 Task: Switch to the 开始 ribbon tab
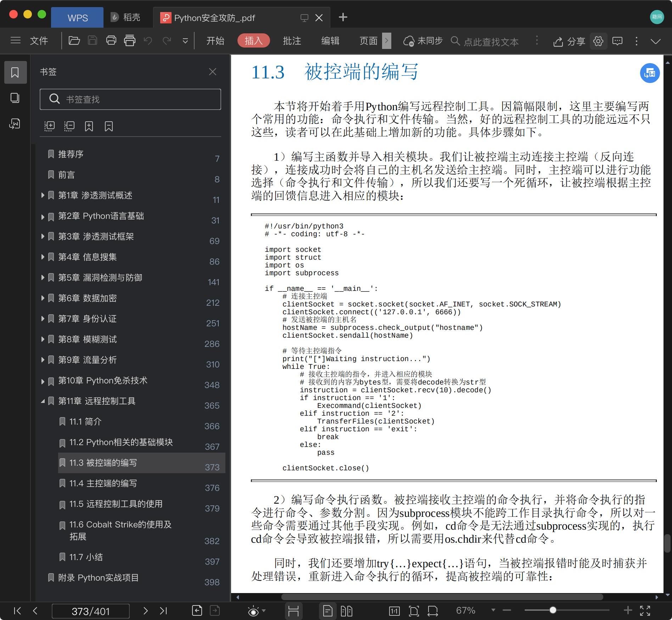[x=215, y=41]
